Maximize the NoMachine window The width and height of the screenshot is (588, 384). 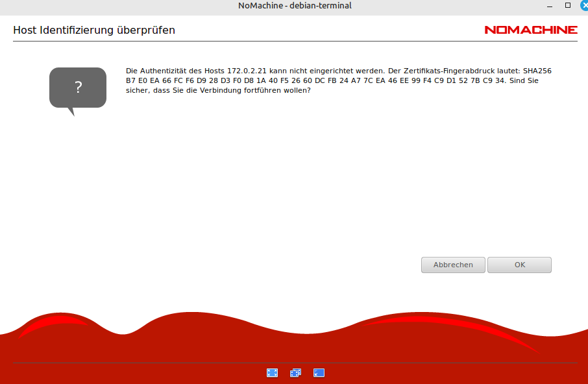tap(567, 5)
